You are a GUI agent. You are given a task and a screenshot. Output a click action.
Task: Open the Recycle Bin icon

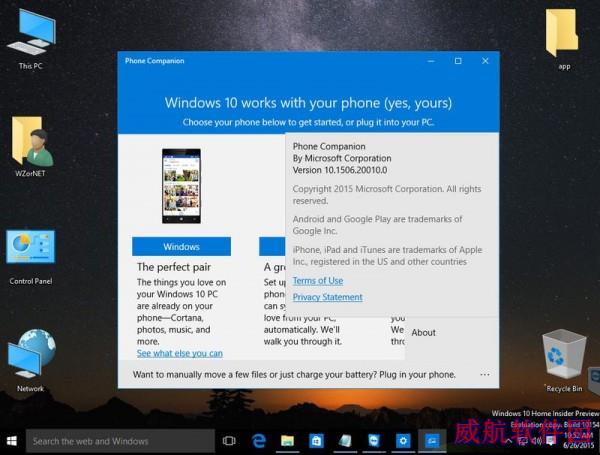564,360
